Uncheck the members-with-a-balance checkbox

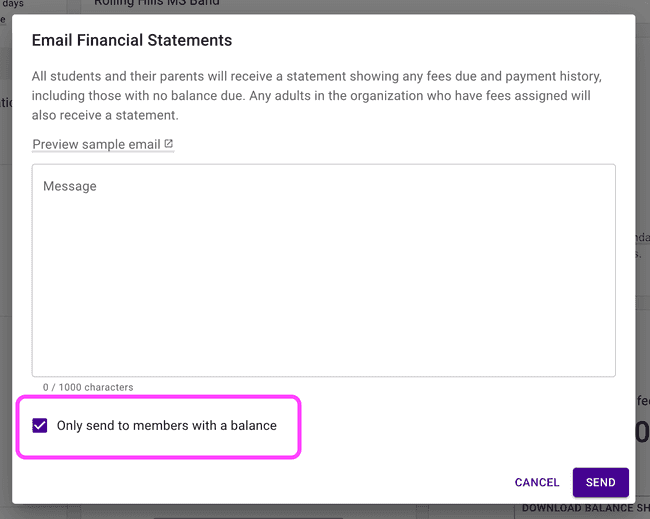coord(40,425)
